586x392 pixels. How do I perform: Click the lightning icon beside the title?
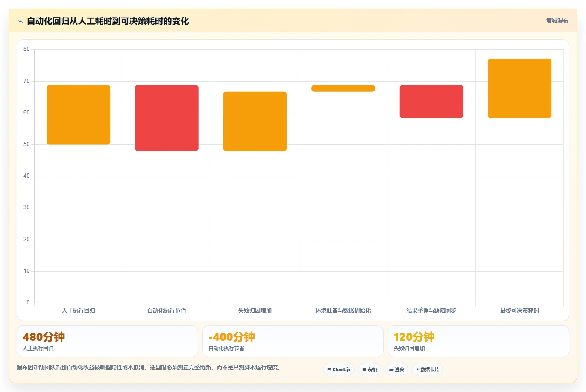pos(20,21)
